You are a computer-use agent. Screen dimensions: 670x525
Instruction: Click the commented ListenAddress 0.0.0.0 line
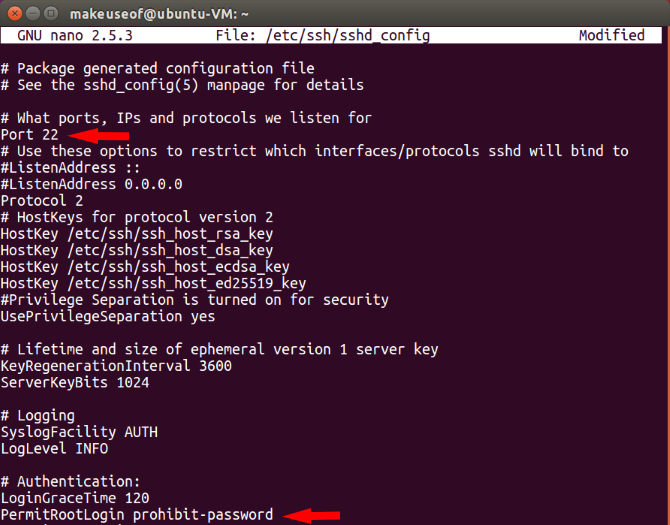click(x=91, y=184)
